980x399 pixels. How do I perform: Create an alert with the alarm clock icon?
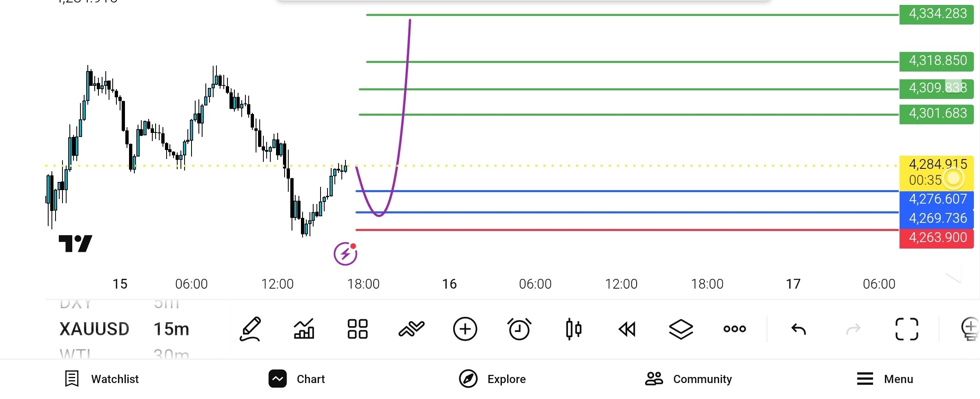519,329
